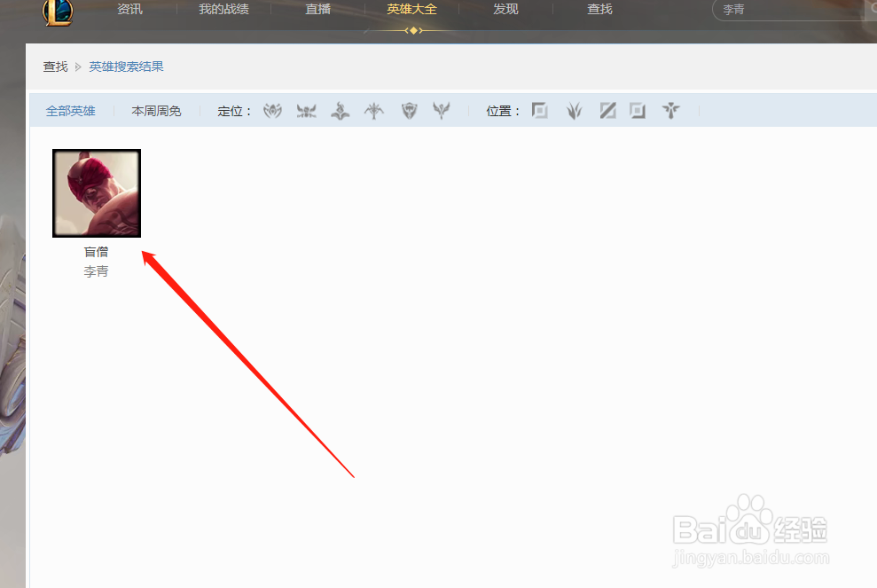This screenshot has width=877, height=588.
Task: Switch to the 直播 tab
Action: [x=317, y=10]
